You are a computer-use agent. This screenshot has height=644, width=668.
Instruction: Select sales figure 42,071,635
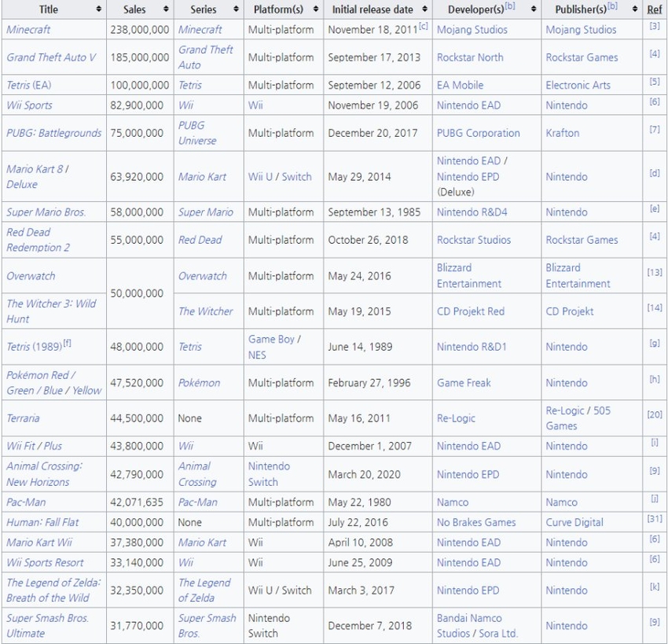coord(137,502)
